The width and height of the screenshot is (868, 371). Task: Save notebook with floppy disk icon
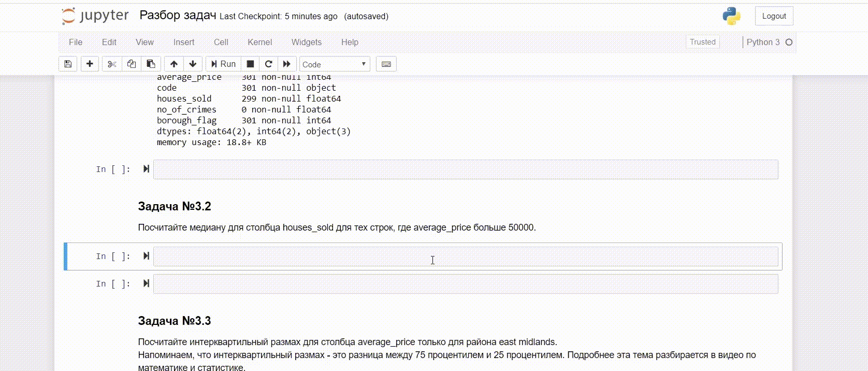[x=68, y=64]
